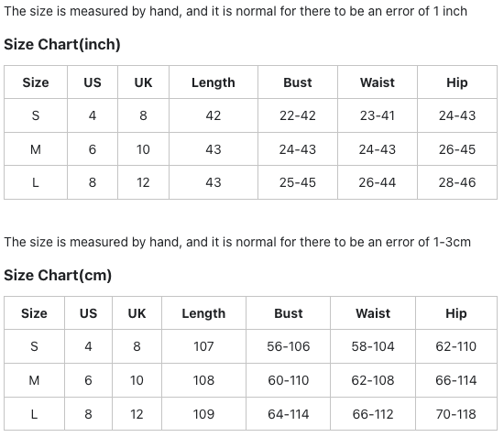This screenshot has height=437, width=504.
Task: Click the 'Size Chart(cm)' heading
Action: [58, 276]
